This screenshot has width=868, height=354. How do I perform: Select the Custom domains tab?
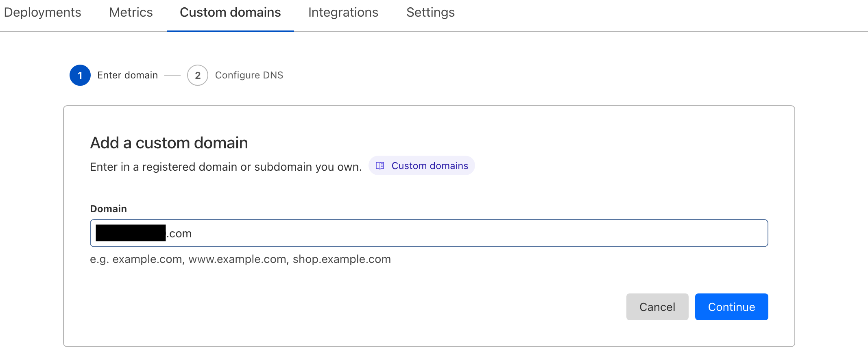(230, 13)
